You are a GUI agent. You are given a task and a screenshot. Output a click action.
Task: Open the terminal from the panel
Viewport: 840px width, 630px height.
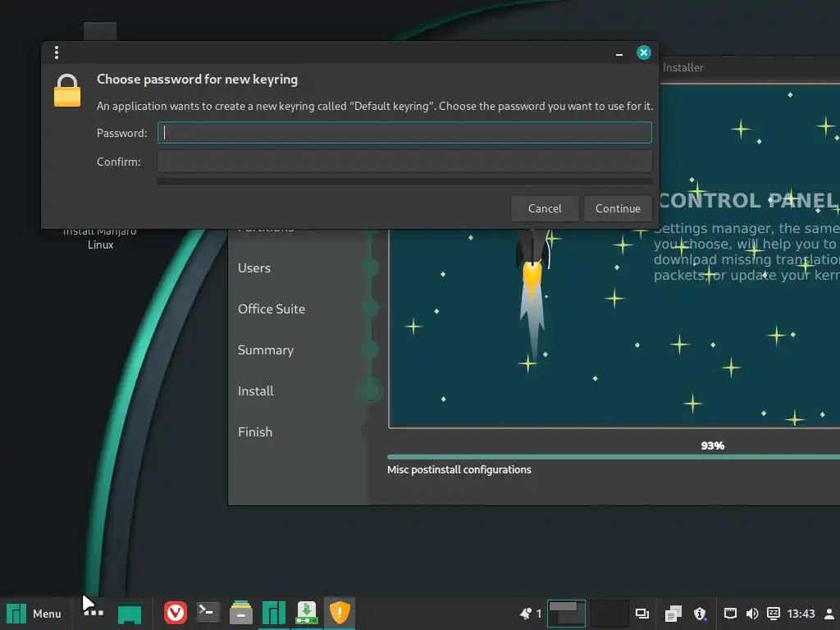tap(208, 612)
